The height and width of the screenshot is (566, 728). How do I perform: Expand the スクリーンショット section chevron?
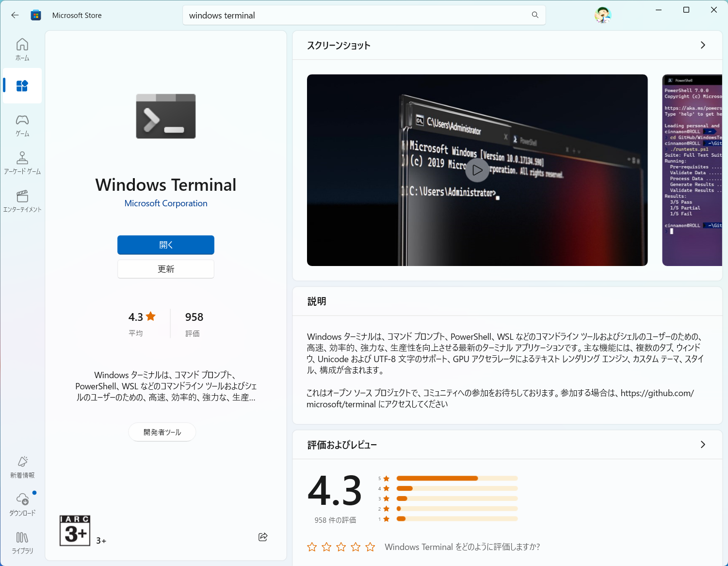tap(703, 45)
